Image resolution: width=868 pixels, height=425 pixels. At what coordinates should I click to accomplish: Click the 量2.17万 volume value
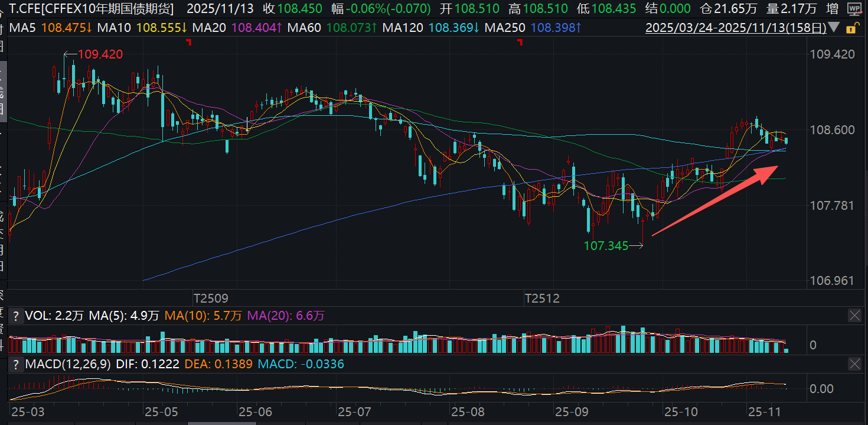[x=792, y=9]
